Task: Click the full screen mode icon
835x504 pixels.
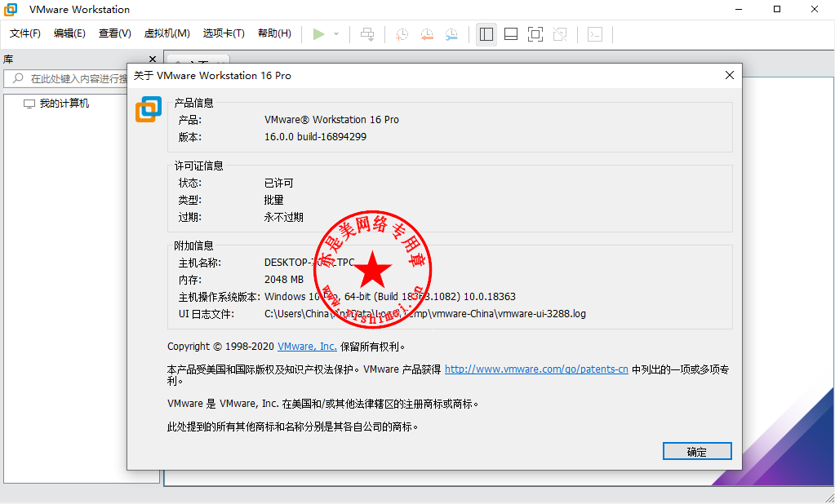Action: point(535,34)
